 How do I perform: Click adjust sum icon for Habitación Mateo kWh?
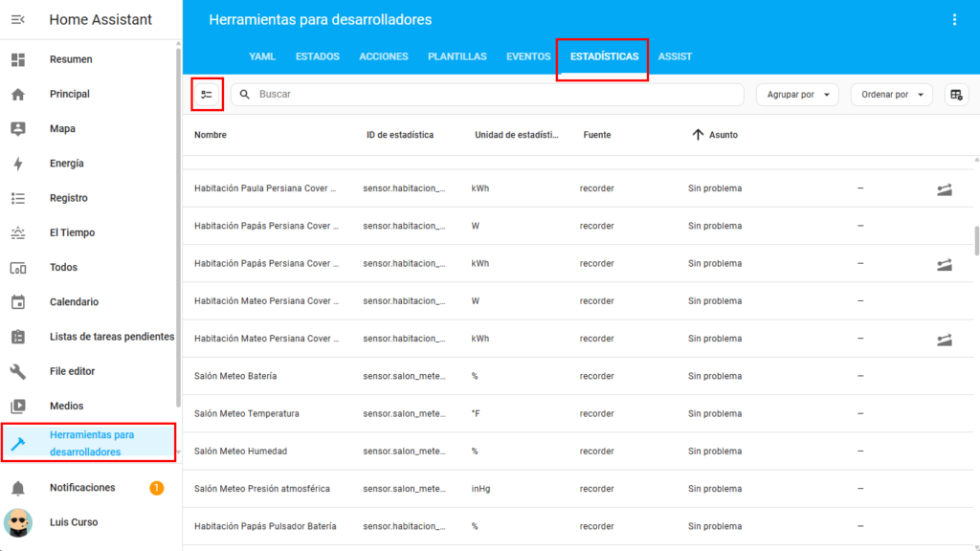click(x=944, y=339)
